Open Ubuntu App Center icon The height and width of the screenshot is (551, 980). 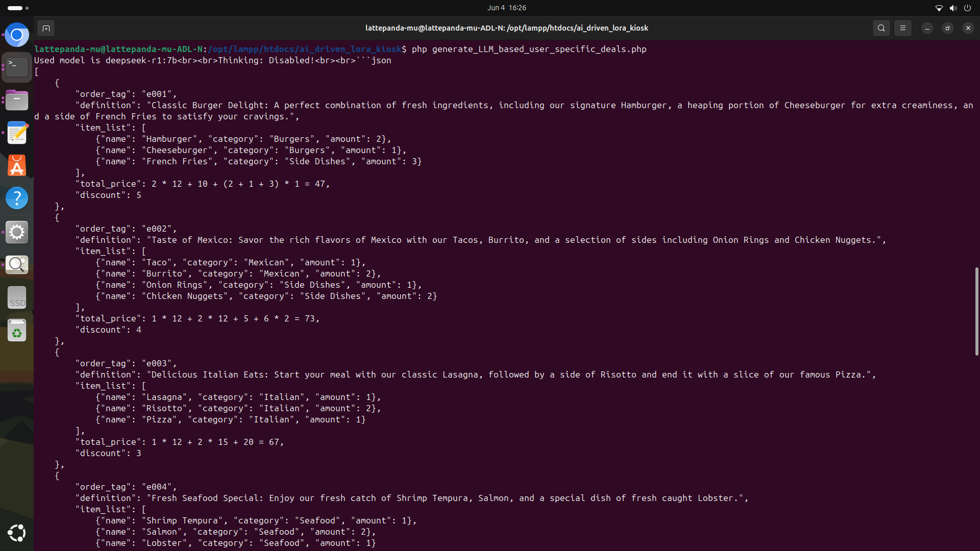[17, 165]
